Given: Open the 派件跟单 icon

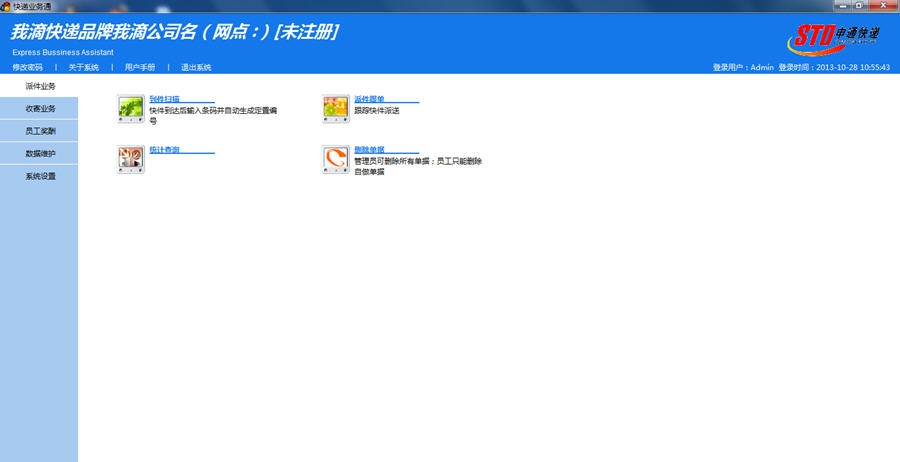Looking at the screenshot, I should tap(336, 109).
